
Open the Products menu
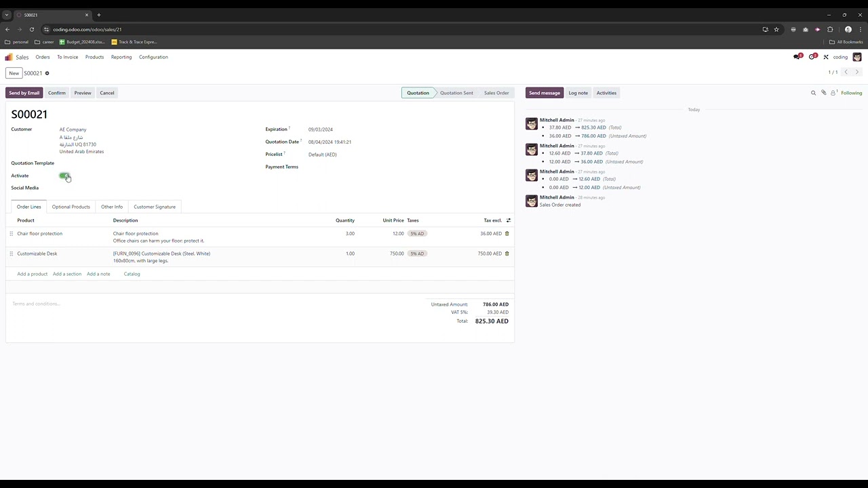click(x=94, y=57)
